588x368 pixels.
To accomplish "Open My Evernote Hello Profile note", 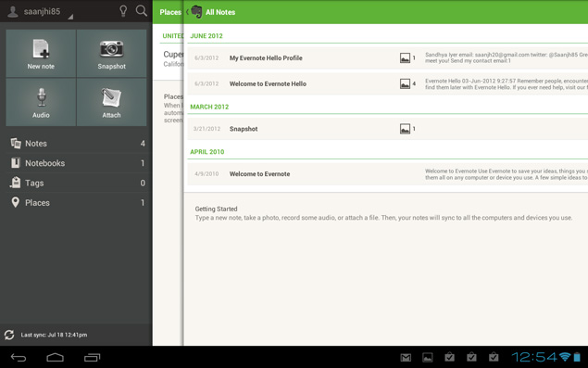I will [x=387, y=57].
